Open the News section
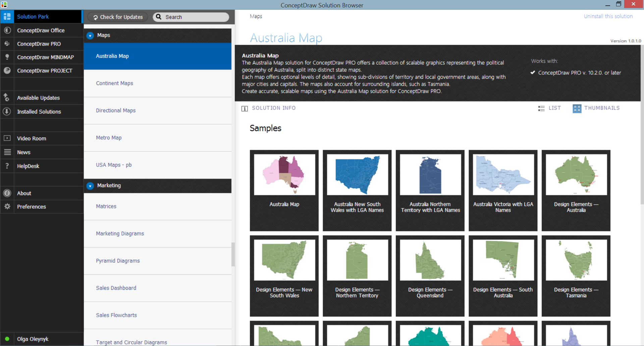The width and height of the screenshot is (644, 346). point(42,152)
